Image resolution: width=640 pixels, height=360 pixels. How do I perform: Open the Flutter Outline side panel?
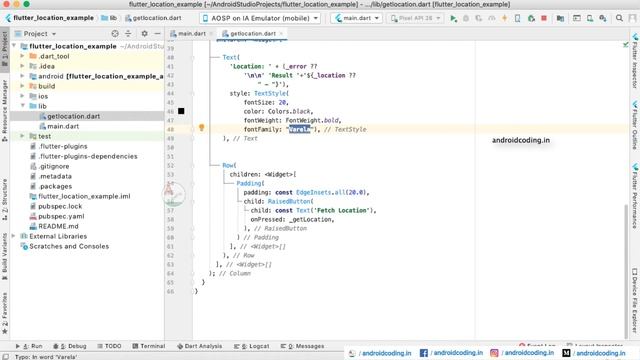click(x=635, y=125)
